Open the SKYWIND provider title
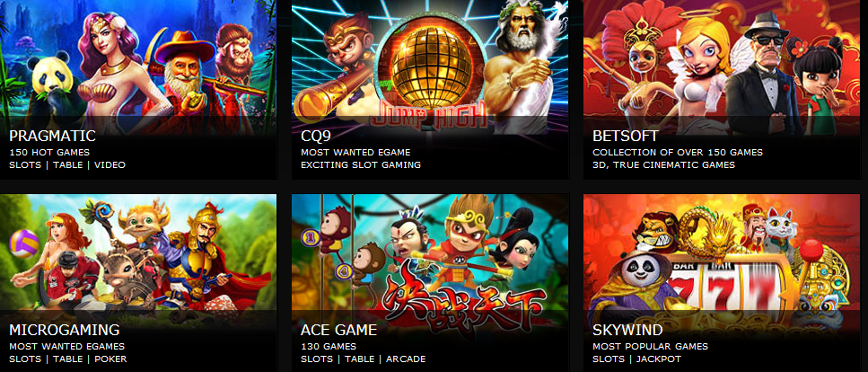Image resolution: width=868 pixels, height=372 pixels. click(627, 330)
